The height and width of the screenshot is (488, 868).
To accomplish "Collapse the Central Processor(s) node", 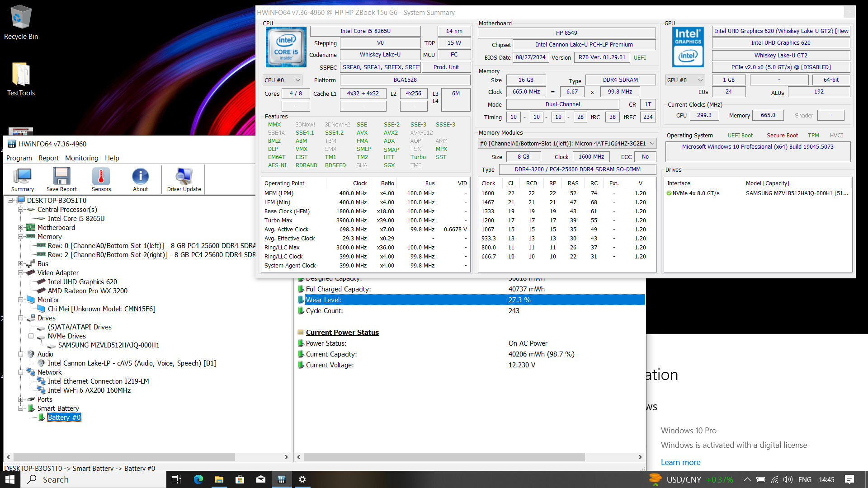I will (20, 210).
